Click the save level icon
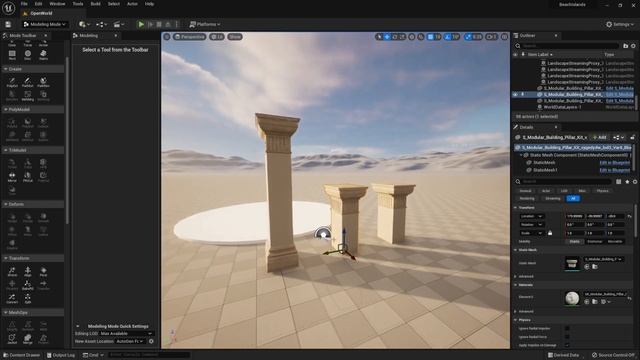640x360 pixels. pyautogui.click(x=8, y=24)
